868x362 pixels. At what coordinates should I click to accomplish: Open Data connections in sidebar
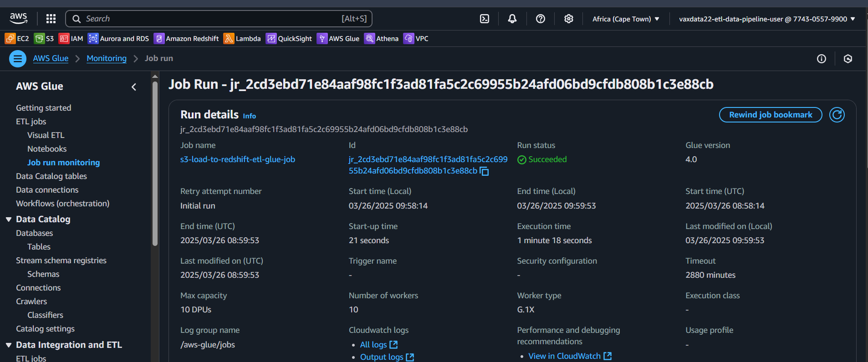(47, 190)
